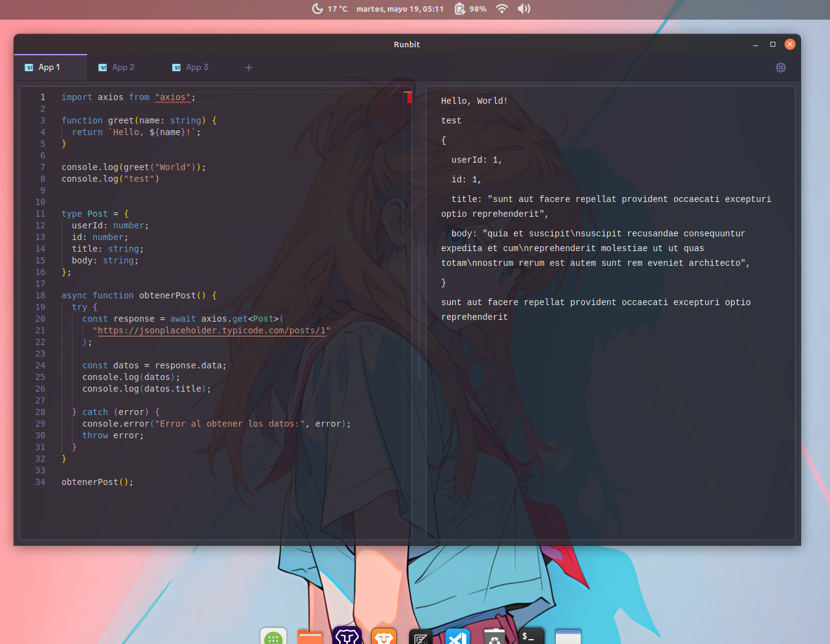830x644 pixels.
Task: Maximize the Runbit window
Action: pos(773,44)
